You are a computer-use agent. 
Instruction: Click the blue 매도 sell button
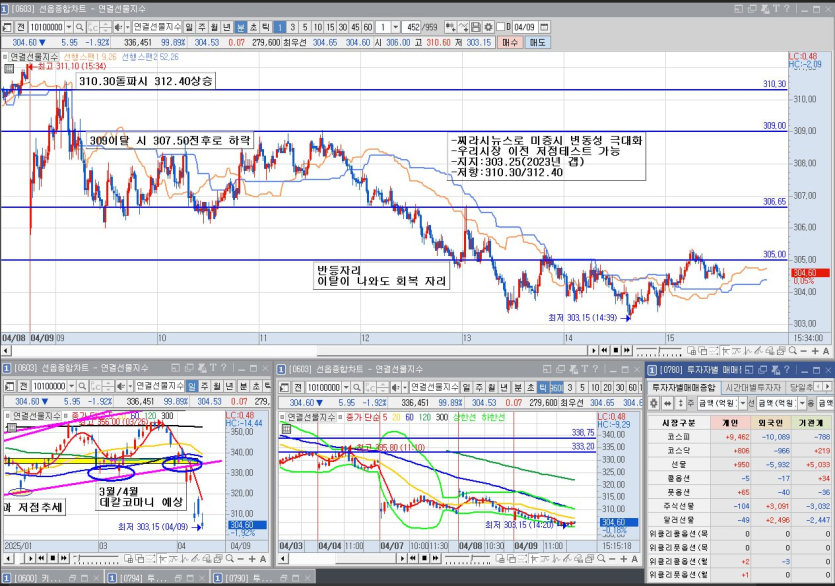(x=537, y=43)
